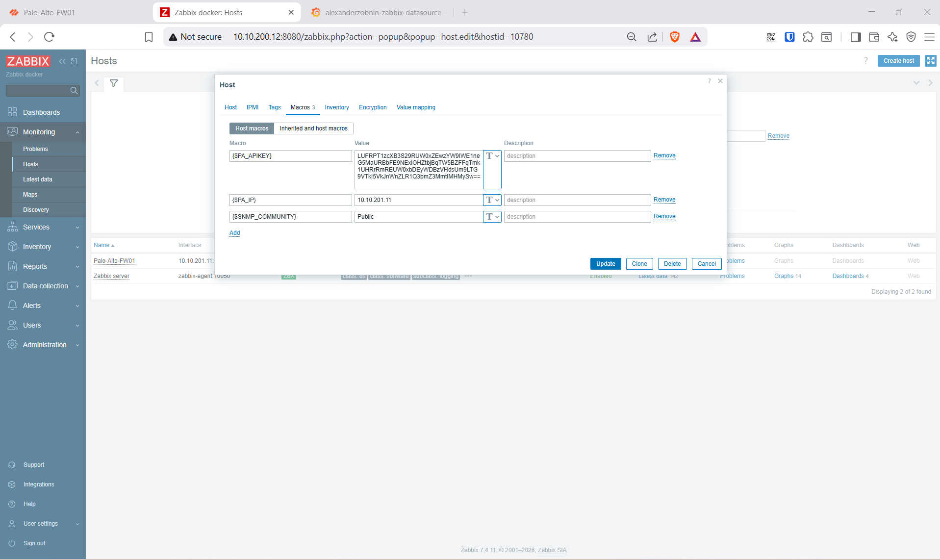This screenshot has width=940, height=560.
Task: Click description field for {$SNMP_COMMUNITY}
Action: click(x=578, y=217)
